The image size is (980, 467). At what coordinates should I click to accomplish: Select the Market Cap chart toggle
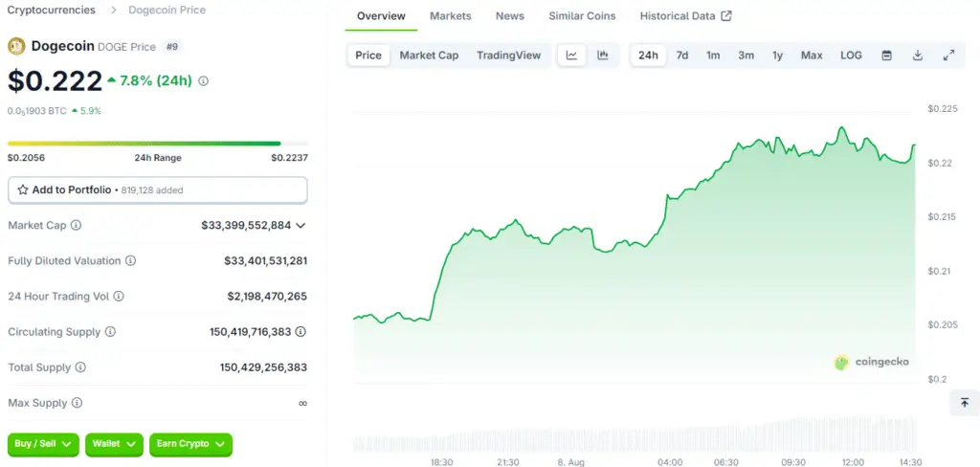429,55
